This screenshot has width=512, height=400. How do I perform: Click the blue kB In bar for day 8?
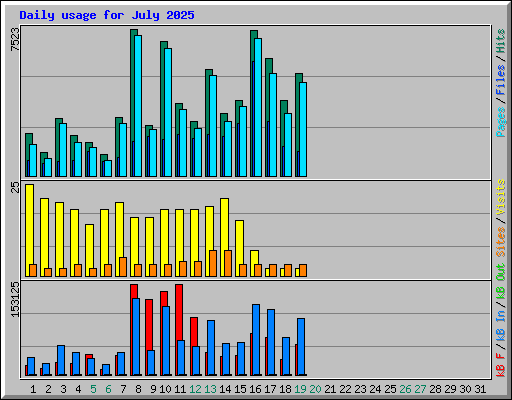[136, 337]
